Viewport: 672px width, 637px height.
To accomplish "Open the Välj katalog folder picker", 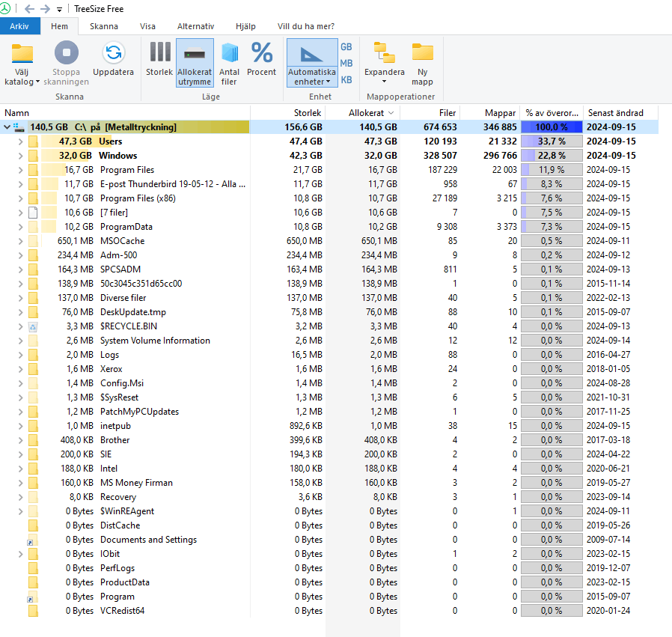I will tap(22, 64).
